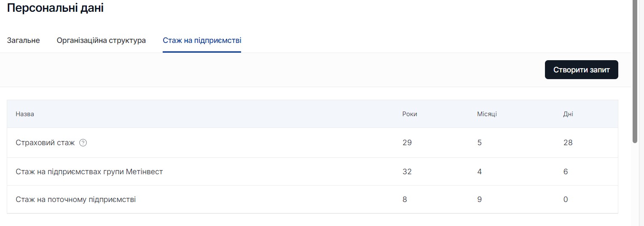Image resolution: width=644 pixels, height=226 pixels.
Task: Select Стаж на поточному підприємстві row
Action: click(312, 199)
